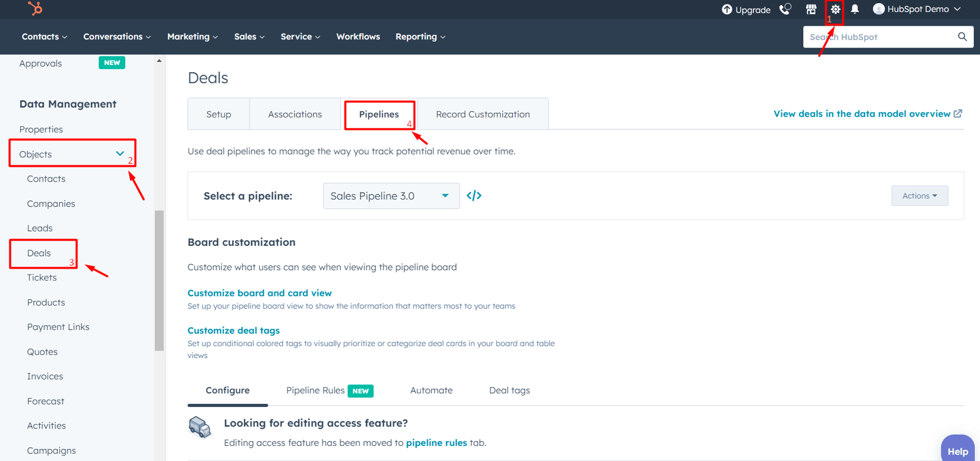Click the HubSpot sprocket logo

tap(35, 9)
